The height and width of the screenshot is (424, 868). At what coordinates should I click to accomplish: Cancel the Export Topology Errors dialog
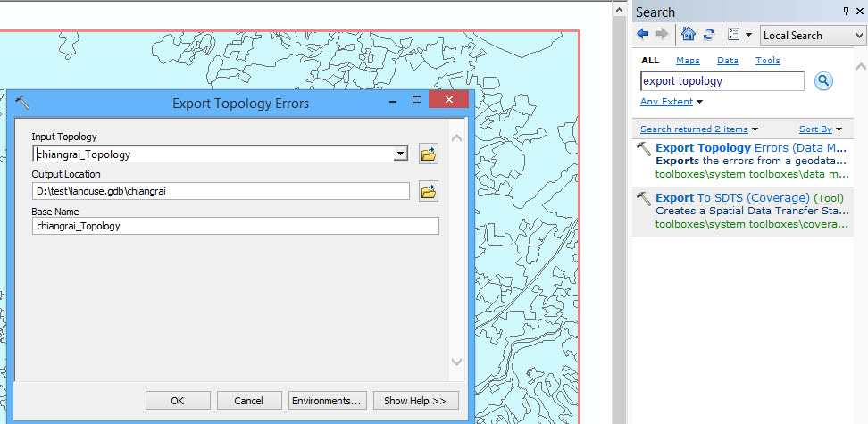click(x=248, y=401)
